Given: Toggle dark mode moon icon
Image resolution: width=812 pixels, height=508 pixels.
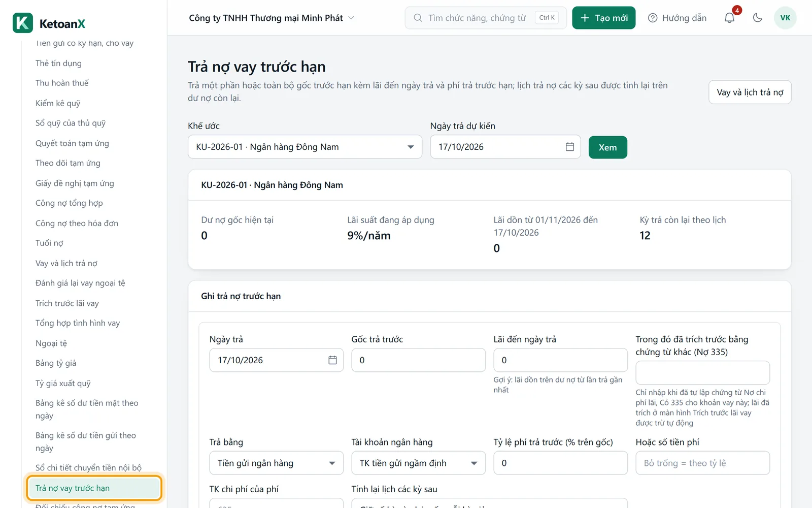Looking at the screenshot, I should (x=758, y=18).
